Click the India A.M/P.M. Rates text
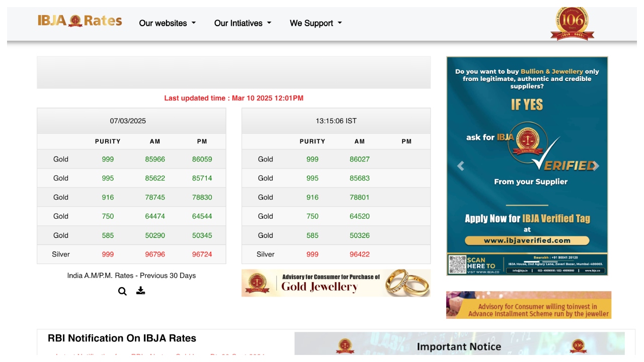644x362 pixels. tap(131, 276)
